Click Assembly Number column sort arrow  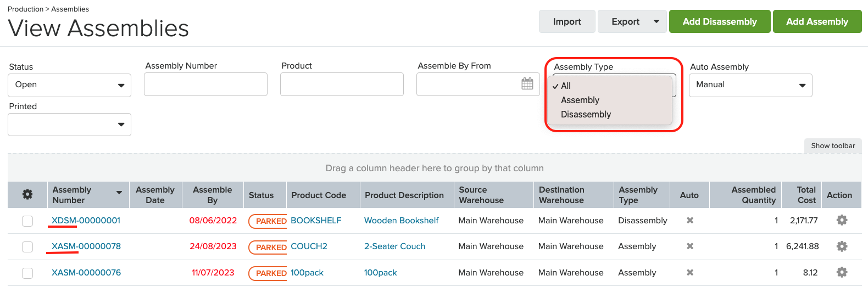pyautogui.click(x=119, y=193)
